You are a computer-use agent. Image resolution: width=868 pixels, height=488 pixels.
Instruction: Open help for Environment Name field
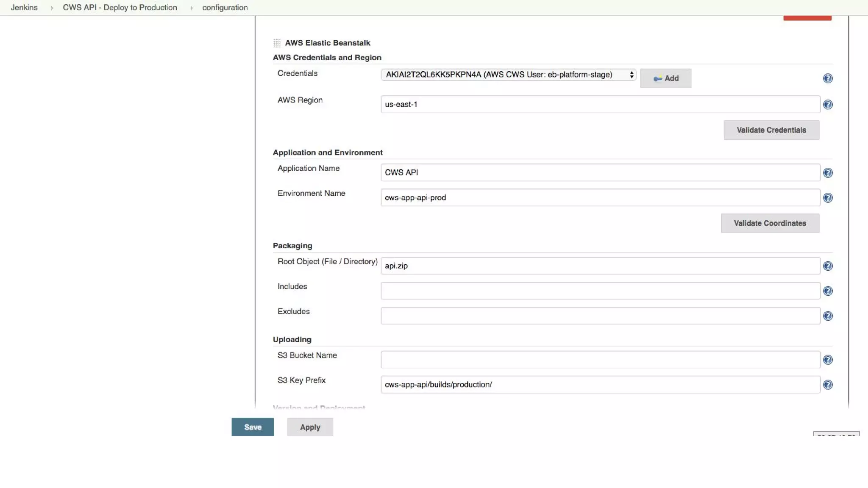pos(827,198)
